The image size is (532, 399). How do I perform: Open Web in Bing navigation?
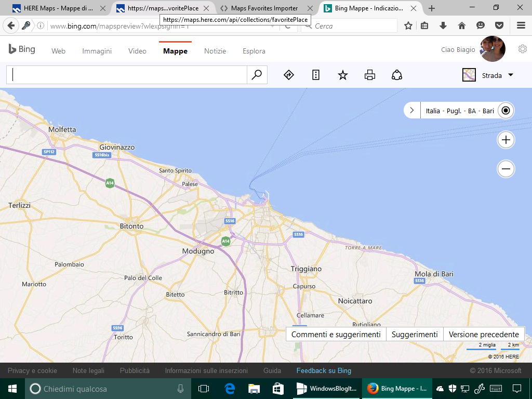point(58,51)
